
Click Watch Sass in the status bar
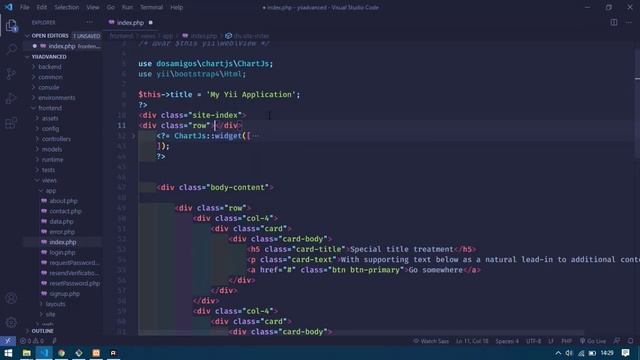[431, 341]
